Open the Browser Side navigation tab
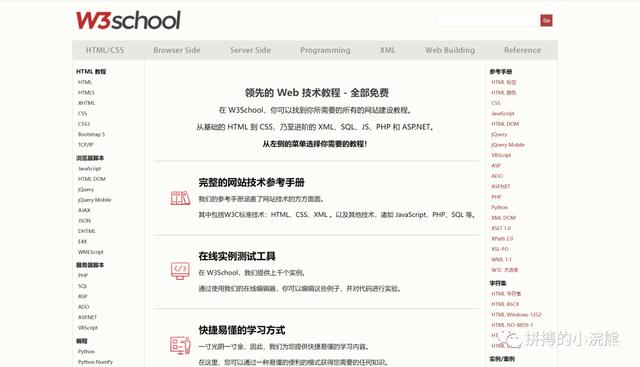 (x=177, y=50)
